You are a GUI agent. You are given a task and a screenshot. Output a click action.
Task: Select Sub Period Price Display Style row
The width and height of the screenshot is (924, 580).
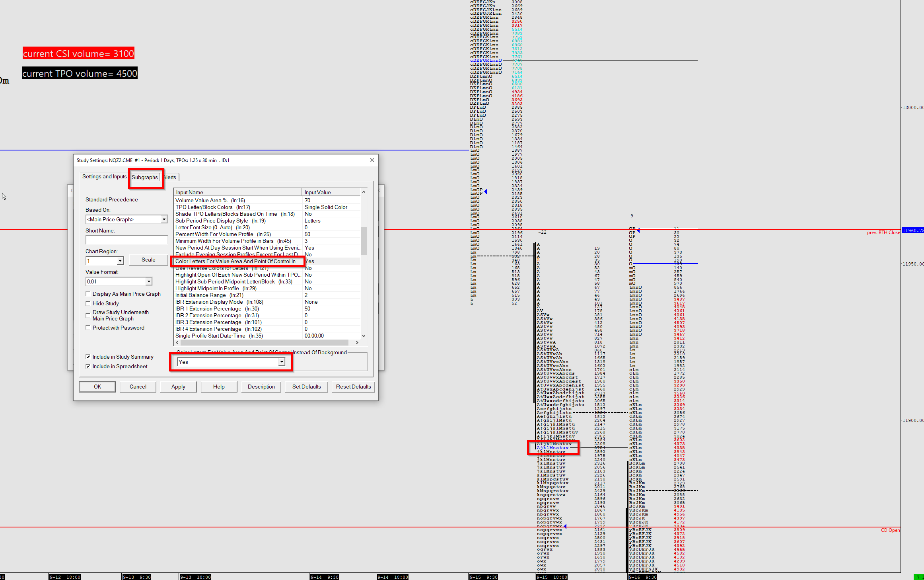pos(267,221)
